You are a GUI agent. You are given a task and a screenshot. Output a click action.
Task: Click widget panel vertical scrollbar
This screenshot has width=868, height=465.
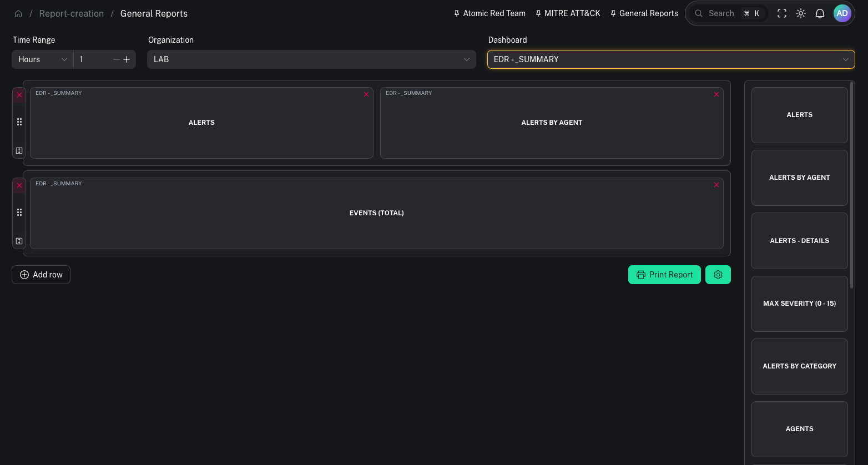852,185
